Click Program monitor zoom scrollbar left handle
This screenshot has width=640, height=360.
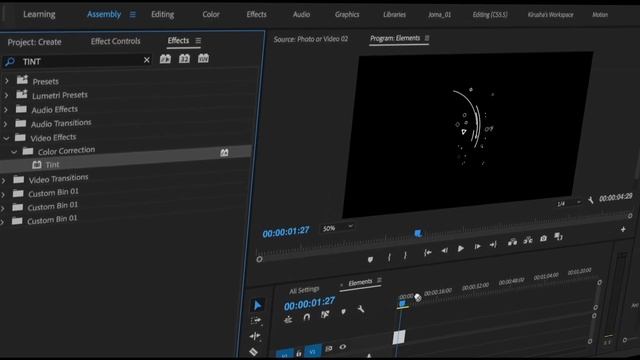tap(259, 259)
